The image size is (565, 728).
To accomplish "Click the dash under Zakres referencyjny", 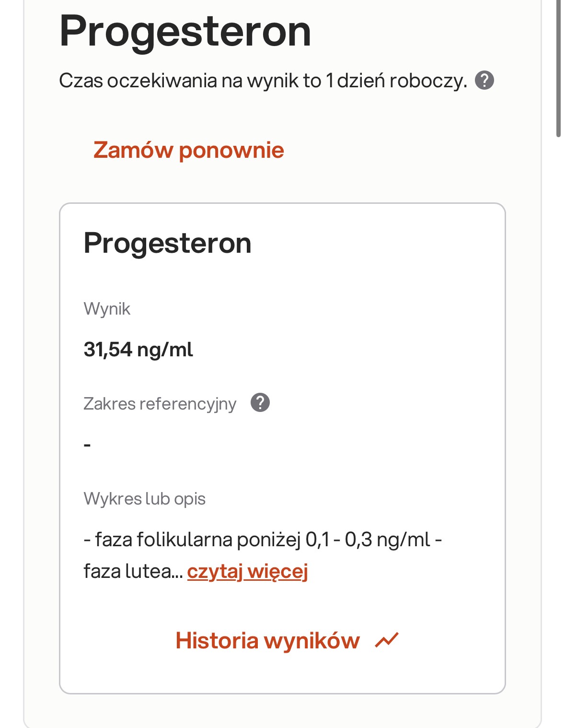I will pyautogui.click(x=87, y=445).
